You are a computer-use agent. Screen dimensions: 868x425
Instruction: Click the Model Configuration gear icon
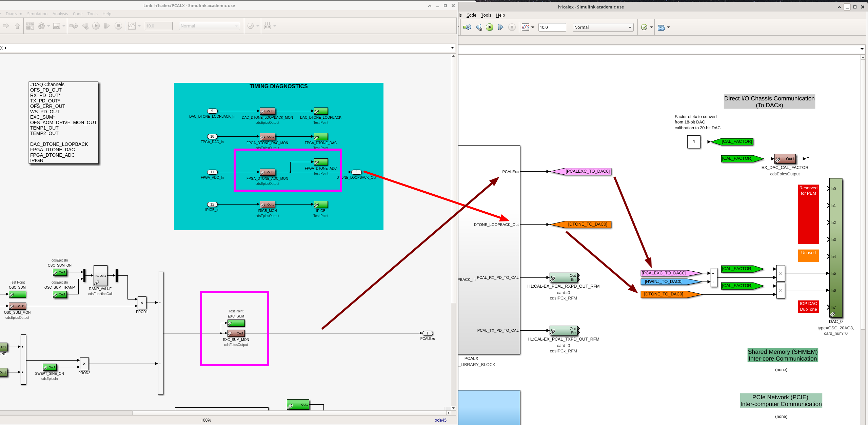click(x=41, y=26)
